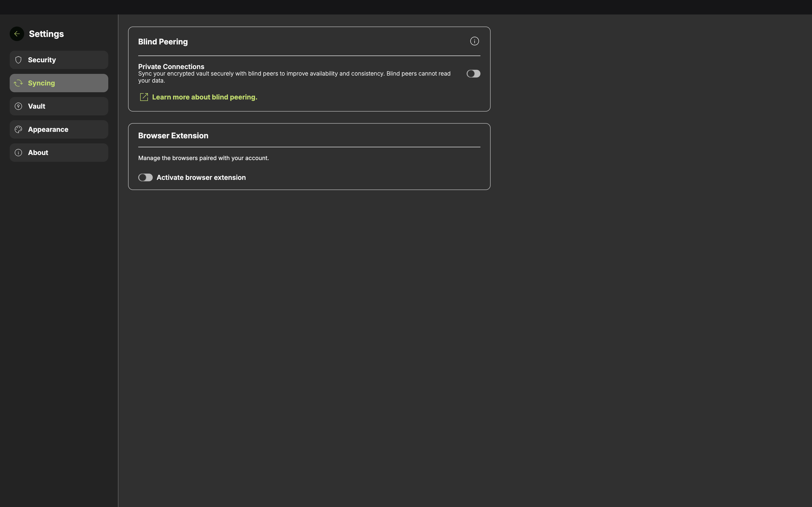
Task: Open the Learn more about blind peering link
Action: (x=205, y=97)
